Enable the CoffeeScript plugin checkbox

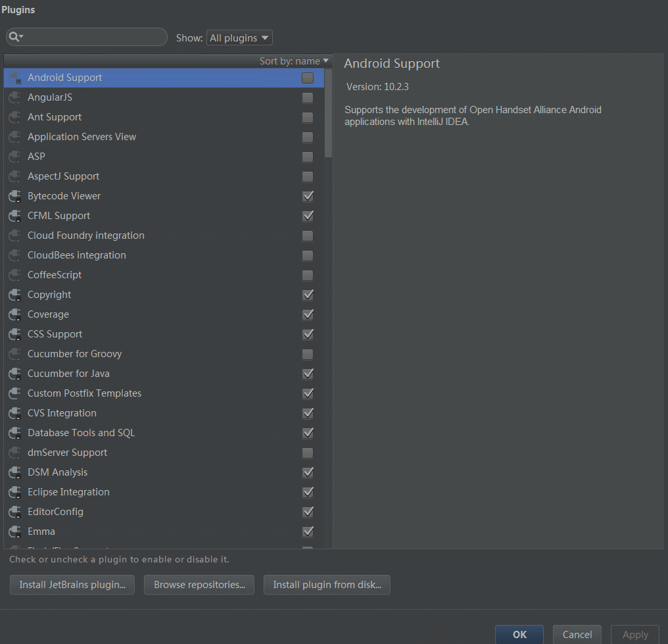pos(308,275)
